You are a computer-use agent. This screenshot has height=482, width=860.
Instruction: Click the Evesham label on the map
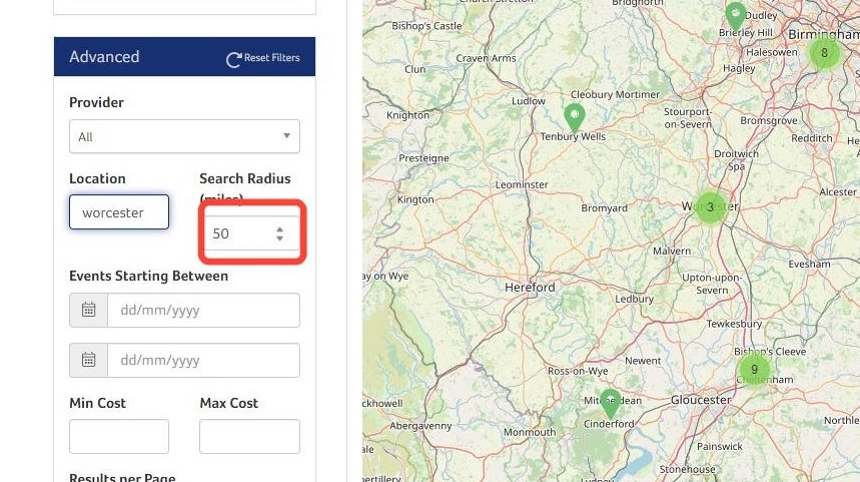810,264
